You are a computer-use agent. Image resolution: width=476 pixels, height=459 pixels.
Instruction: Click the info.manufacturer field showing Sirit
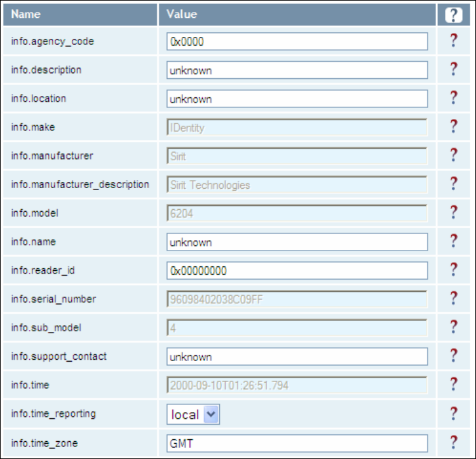click(x=297, y=156)
